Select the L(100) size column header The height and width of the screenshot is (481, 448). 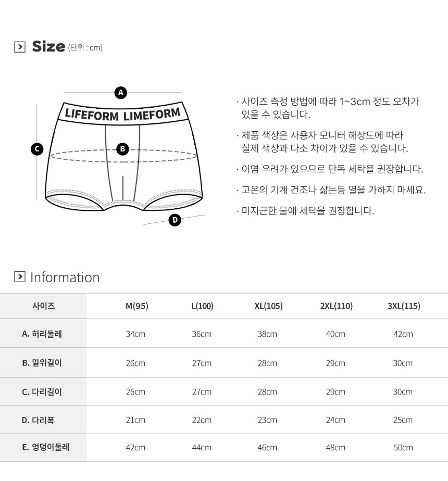[x=202, y=306]
